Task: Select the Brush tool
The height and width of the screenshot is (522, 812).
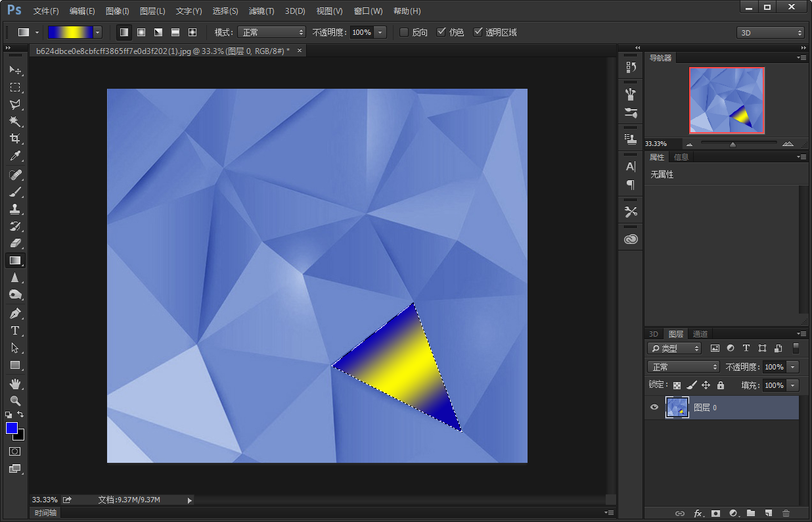Action: pyautogui.click(x=15, y=192)
